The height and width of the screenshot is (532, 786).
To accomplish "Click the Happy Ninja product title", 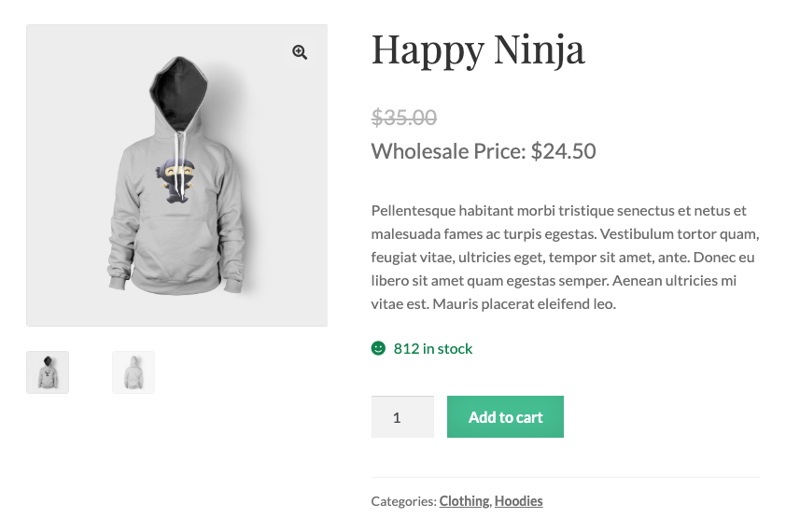I will [x=478, y=49].
